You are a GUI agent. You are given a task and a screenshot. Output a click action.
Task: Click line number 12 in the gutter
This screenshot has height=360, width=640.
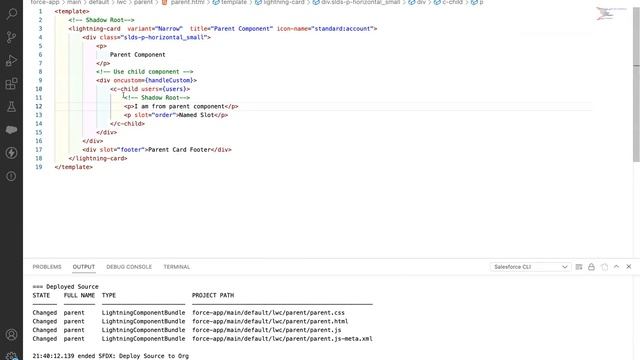pos(38,107)
